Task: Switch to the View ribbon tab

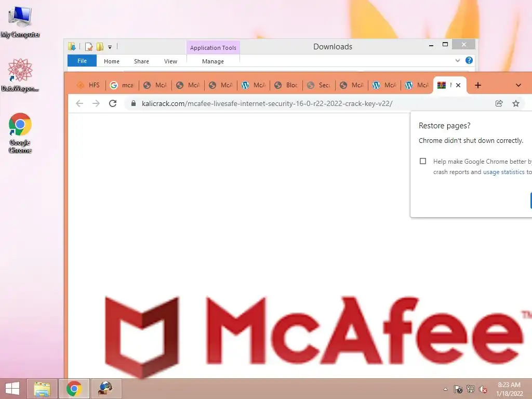Action: (x=170, y=61)
